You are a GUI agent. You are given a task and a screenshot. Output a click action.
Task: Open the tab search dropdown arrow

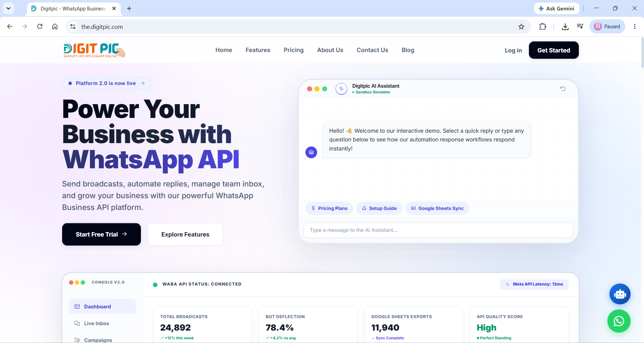(8, 8)
